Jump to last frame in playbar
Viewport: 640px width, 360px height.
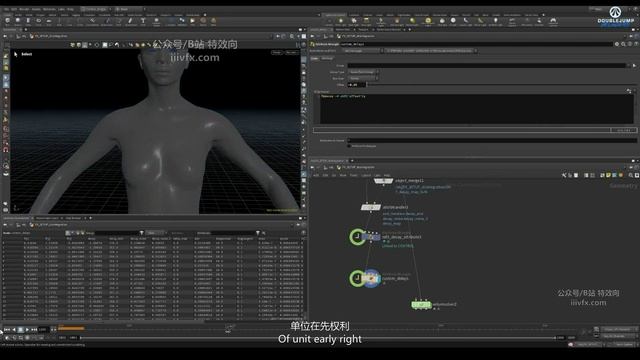pyautogui.click(x=34, y=329)
